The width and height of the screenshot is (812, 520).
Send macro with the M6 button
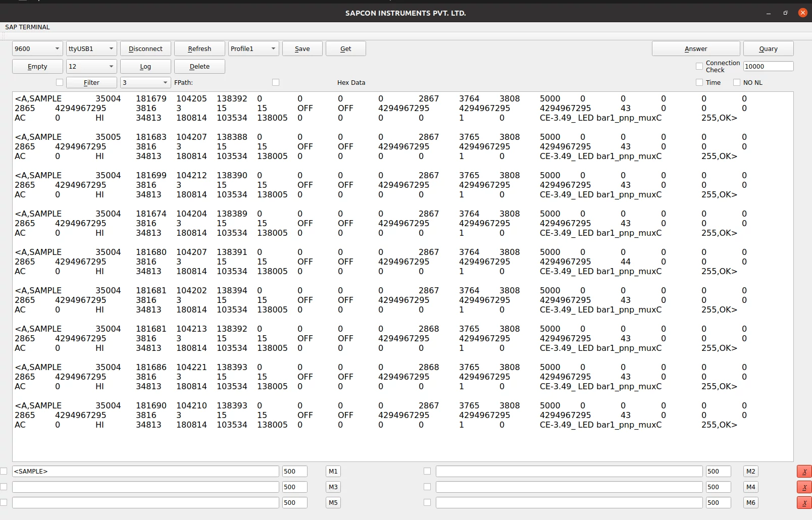(751, 502)
